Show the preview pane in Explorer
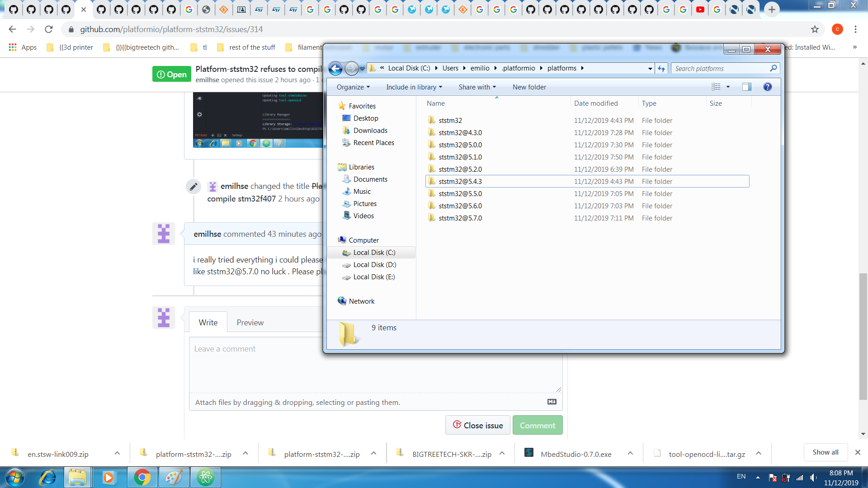 click(x=746, y=86)
